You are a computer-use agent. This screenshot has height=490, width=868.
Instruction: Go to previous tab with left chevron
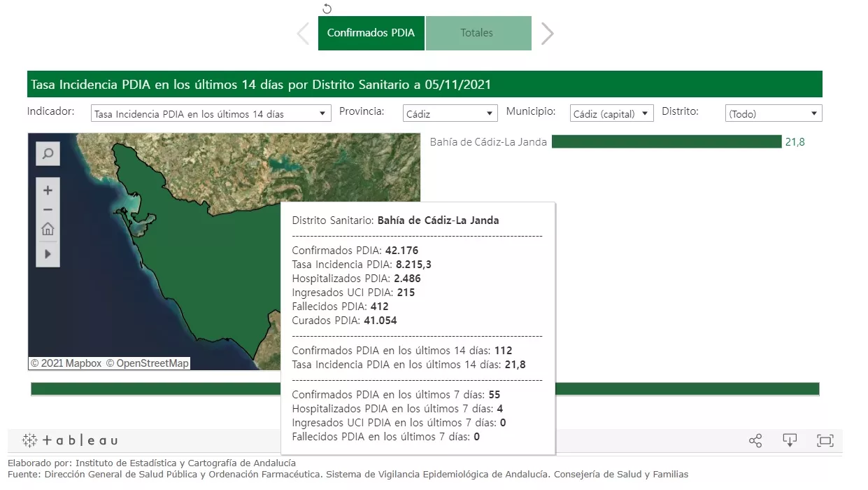tap(303, 34)
